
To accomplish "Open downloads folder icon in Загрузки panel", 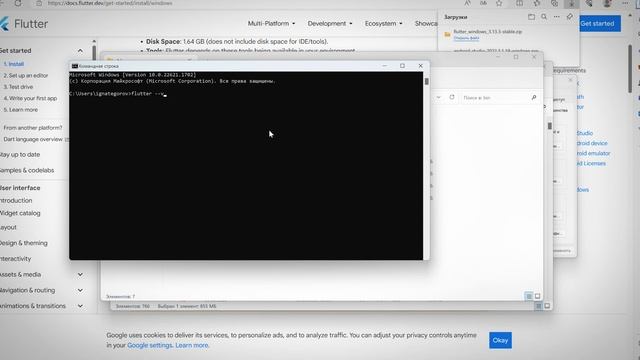I will 531,17.
